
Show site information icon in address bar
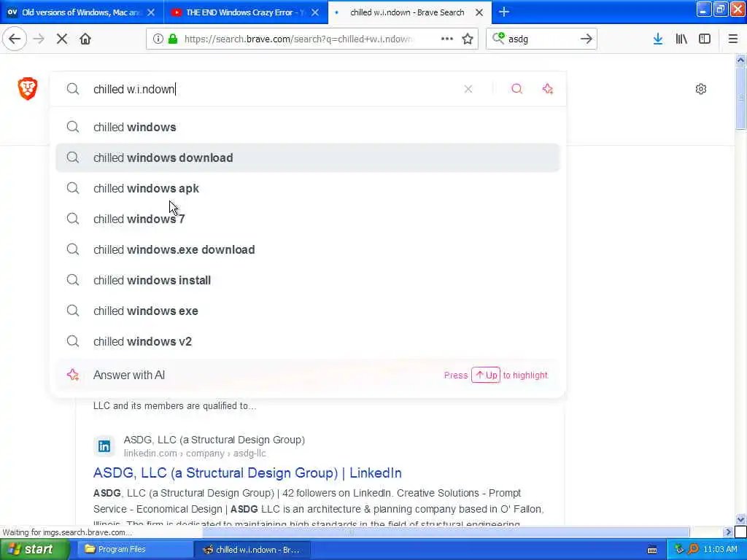click(x=158, y=39)
